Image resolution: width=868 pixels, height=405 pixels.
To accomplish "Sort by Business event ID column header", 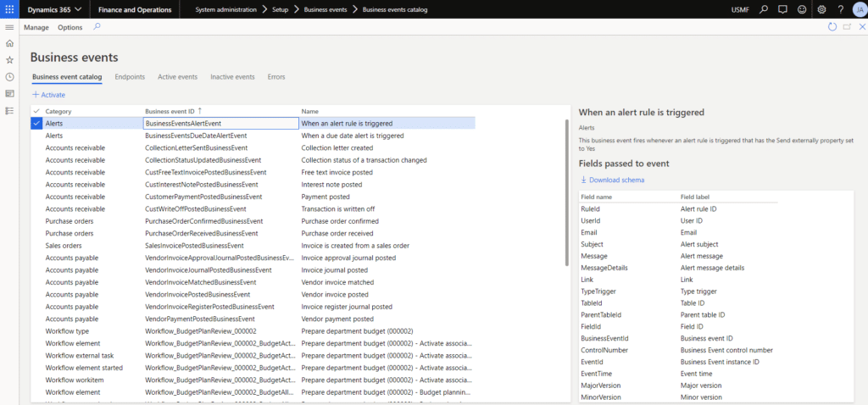I will [x=170, y=111].
